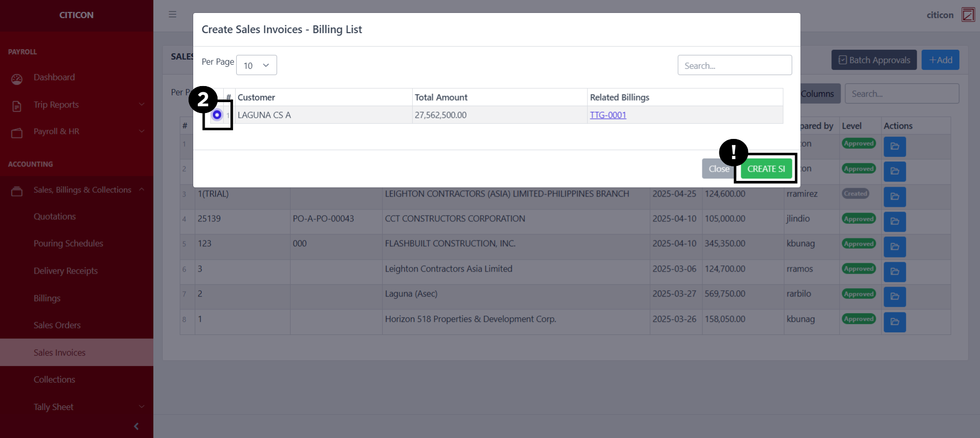
Task: Collapse the Sales, Billings & Collections chevron
Action: pos(141,189)
